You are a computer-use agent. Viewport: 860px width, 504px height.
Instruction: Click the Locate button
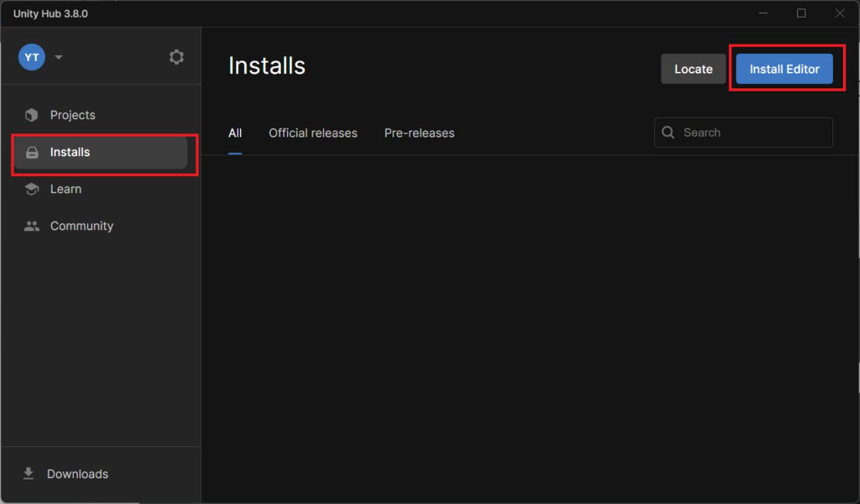click(693, 69)
